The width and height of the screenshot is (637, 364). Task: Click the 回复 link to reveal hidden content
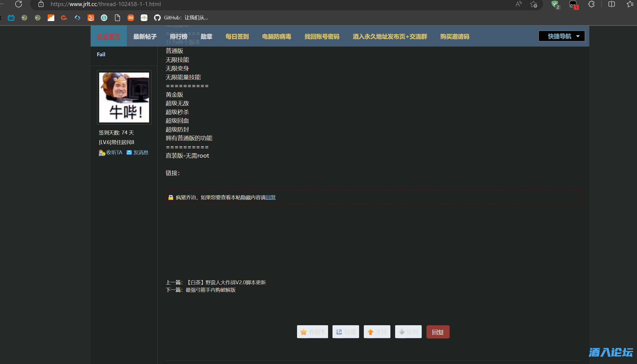(x=271, y=197)
